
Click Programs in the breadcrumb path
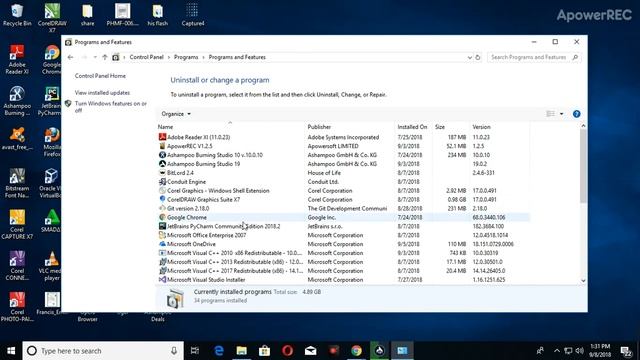click(186, 57)
